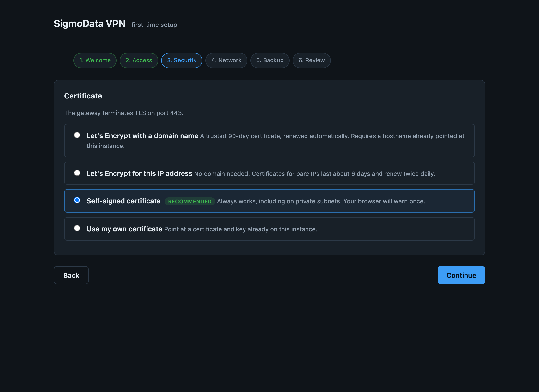Image resolution: width=539 pixels, height=392 pixels.
Task: Click the 'first-time setup' subtitle
Action: (x=154, y=25)
